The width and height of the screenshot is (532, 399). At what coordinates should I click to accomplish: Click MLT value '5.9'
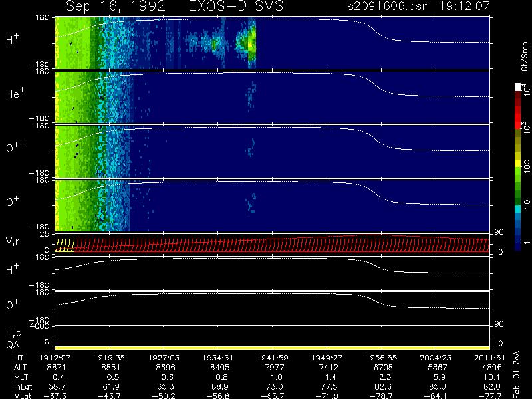coord(439,377)
